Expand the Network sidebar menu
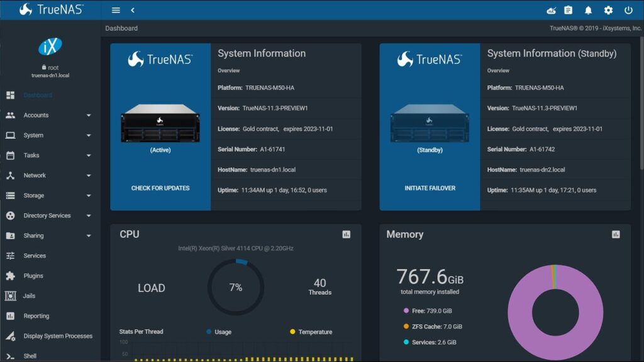This screenshot has width=644, height=362. 34,175
